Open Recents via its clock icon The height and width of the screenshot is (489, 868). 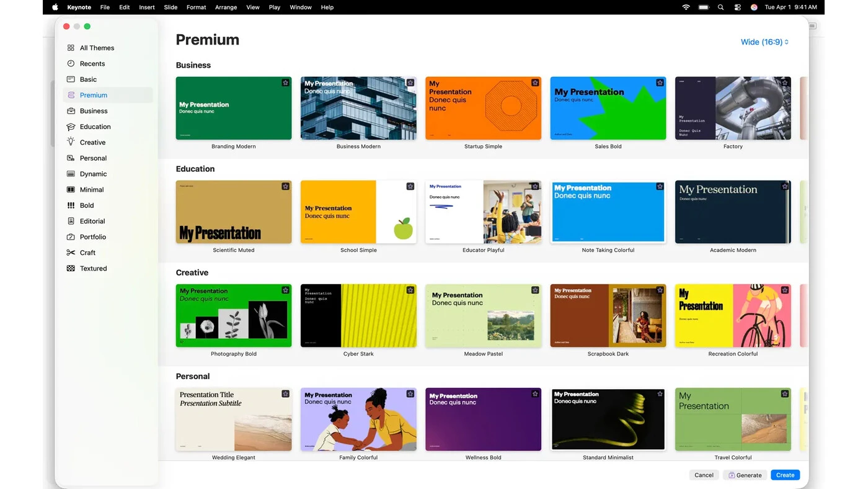pos(71,63)
